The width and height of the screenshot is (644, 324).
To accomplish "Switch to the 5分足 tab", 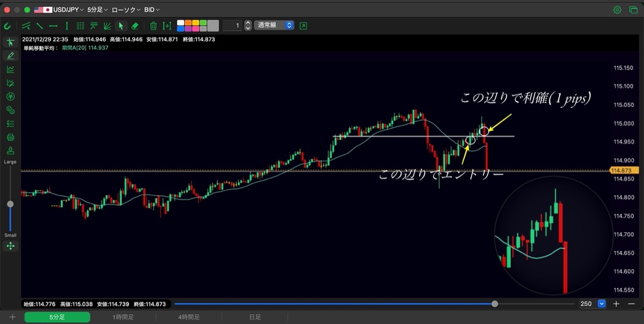I will pyautogui.click(x=57, y=317).
